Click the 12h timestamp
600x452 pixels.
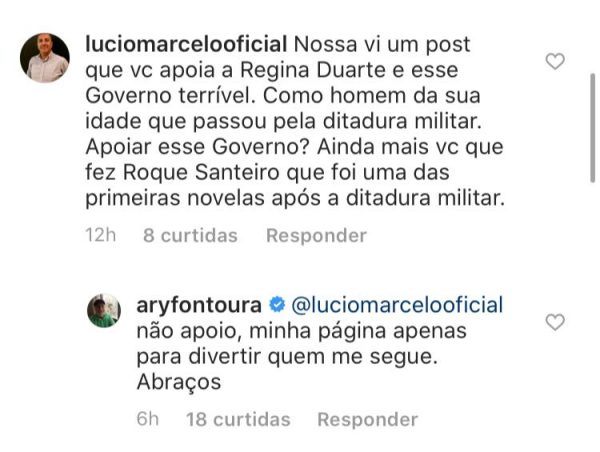[x=101, y=235]
